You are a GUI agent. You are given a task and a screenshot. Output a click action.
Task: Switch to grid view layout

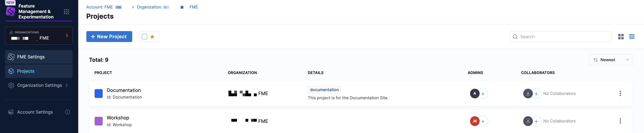621,37
